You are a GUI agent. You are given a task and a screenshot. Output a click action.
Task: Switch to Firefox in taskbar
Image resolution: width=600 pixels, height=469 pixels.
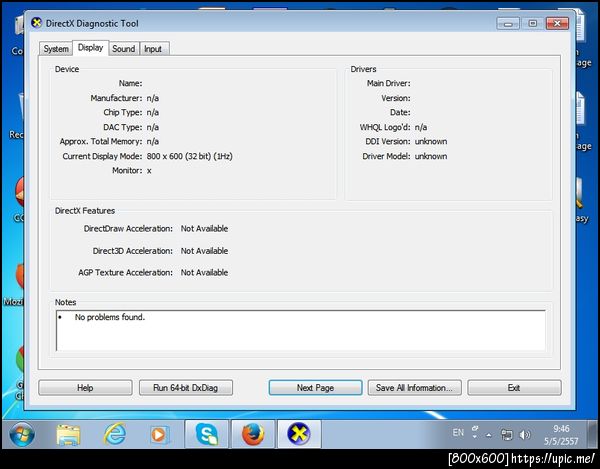click(253, 434)
